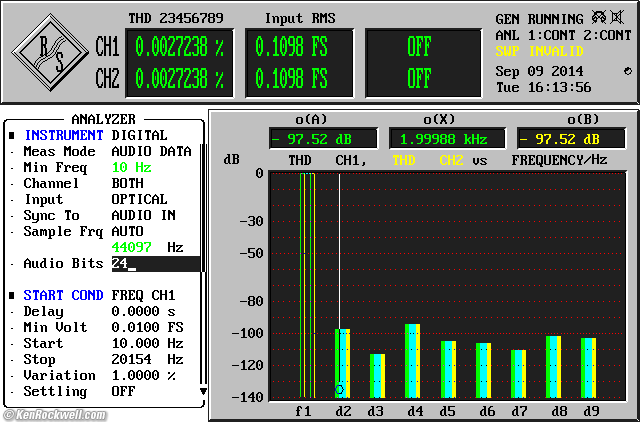Click the f1 fundamental bar in graph

coord(307,285)
